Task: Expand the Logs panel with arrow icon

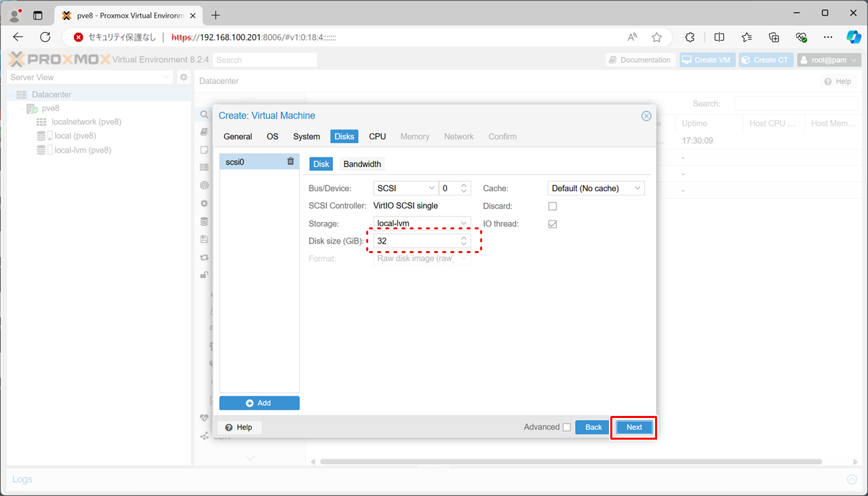Action: tap(852, 480)
